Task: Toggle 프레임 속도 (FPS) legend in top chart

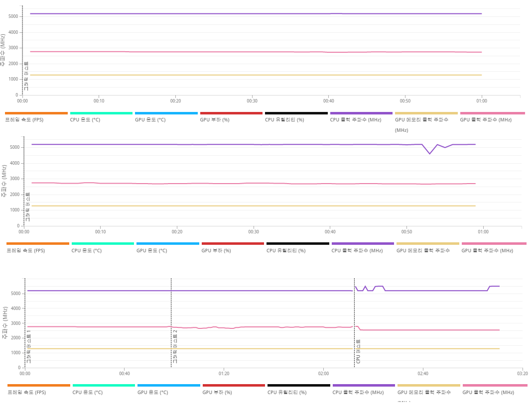Action: (x=24, y=120)
